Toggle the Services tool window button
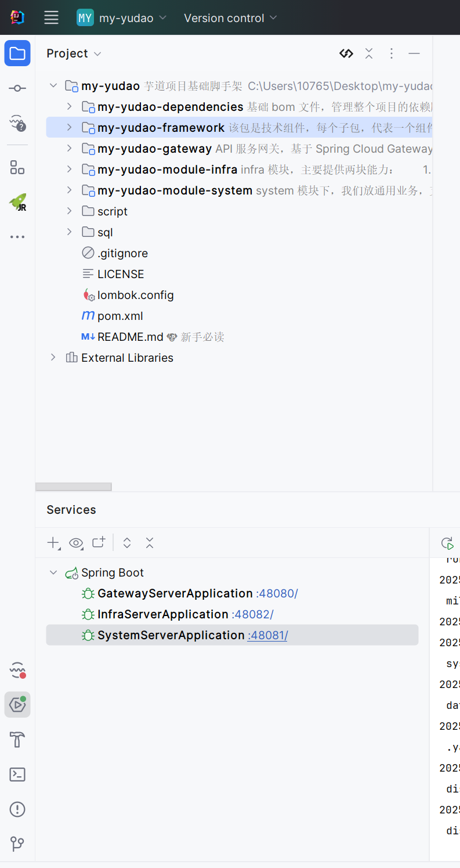460x868 pixels. [x=17, y=705]
